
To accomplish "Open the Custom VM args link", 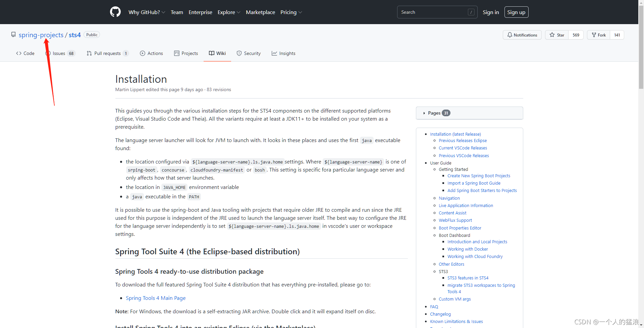I will (454, 299).
